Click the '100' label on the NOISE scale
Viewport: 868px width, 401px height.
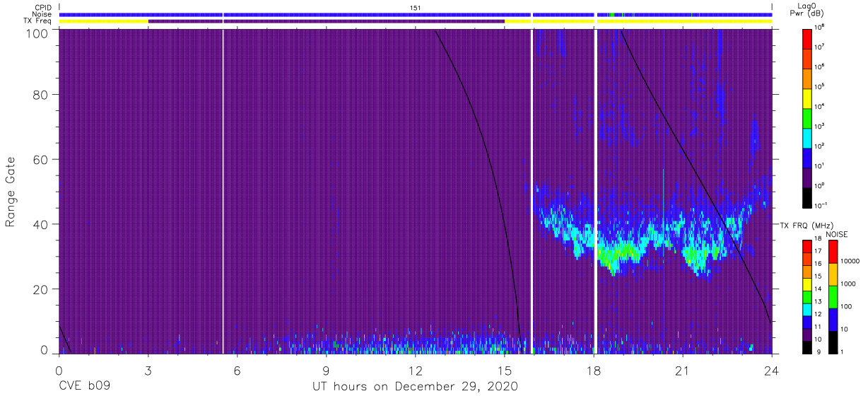847,306
